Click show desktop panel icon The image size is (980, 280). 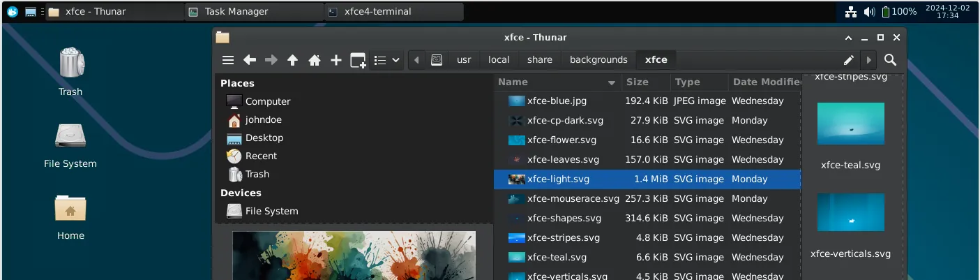tap(31, 11)
